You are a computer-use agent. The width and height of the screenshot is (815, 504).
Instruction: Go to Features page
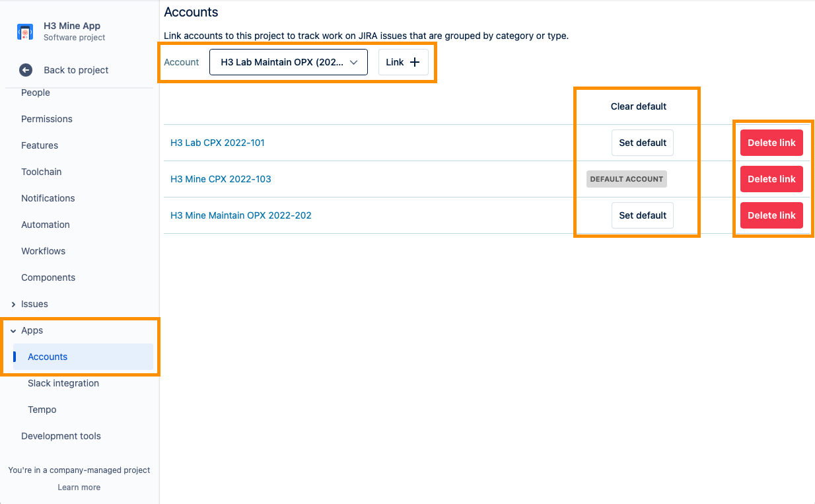click(40, 145)
